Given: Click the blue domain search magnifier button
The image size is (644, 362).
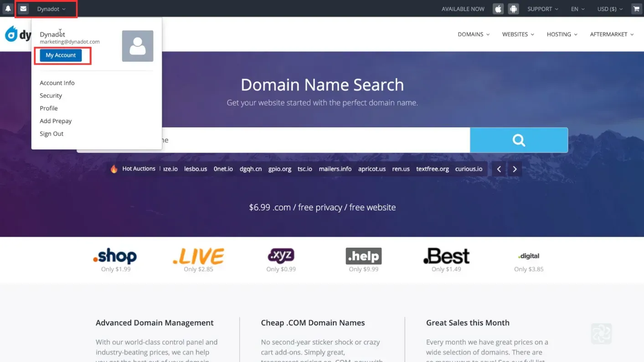Looking at the screenshot, I should [x=519, y=140].
